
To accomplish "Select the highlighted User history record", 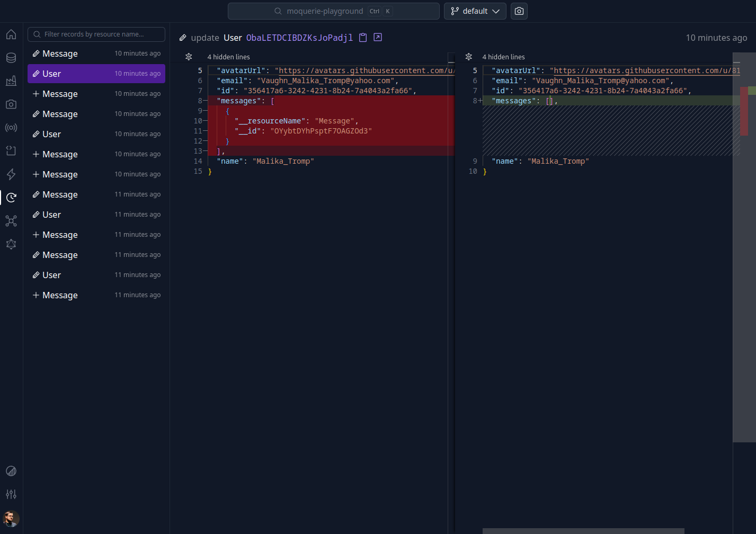I will coord(96,74).
